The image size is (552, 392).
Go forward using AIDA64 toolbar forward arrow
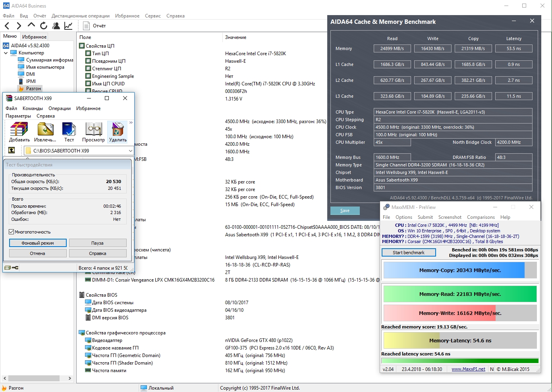click(19, 26)
